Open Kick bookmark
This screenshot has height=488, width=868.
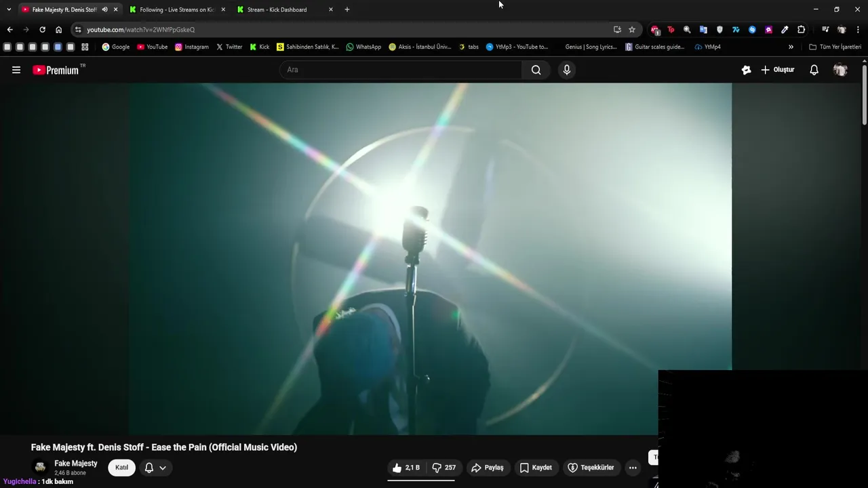tap(259, 47)
